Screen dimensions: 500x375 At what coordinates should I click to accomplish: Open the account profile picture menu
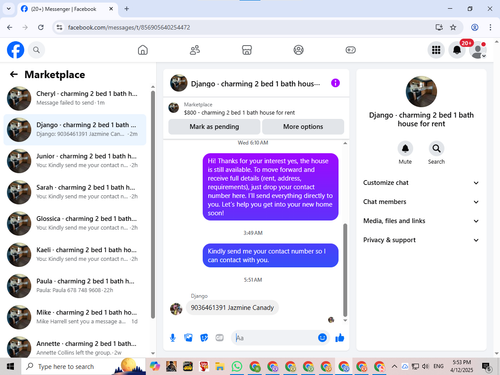pyautogui.click(x=478, y=50)
